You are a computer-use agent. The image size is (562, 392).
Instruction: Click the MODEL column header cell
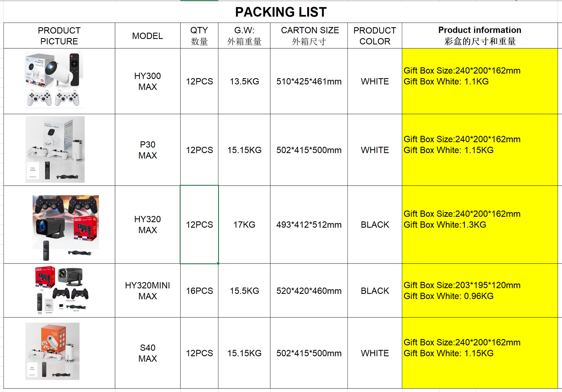[x=148, y=36]
